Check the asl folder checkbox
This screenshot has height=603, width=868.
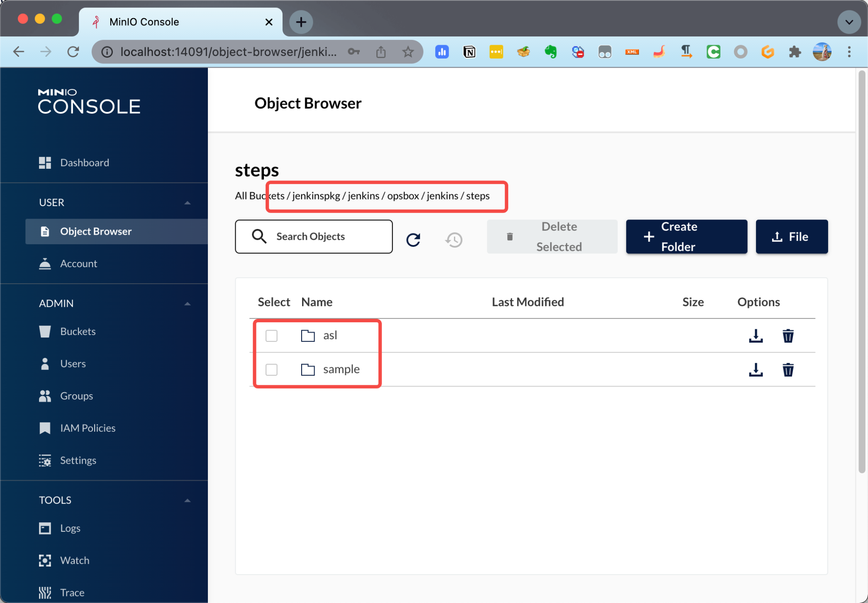pyautogui.click(x=272, y=336)
